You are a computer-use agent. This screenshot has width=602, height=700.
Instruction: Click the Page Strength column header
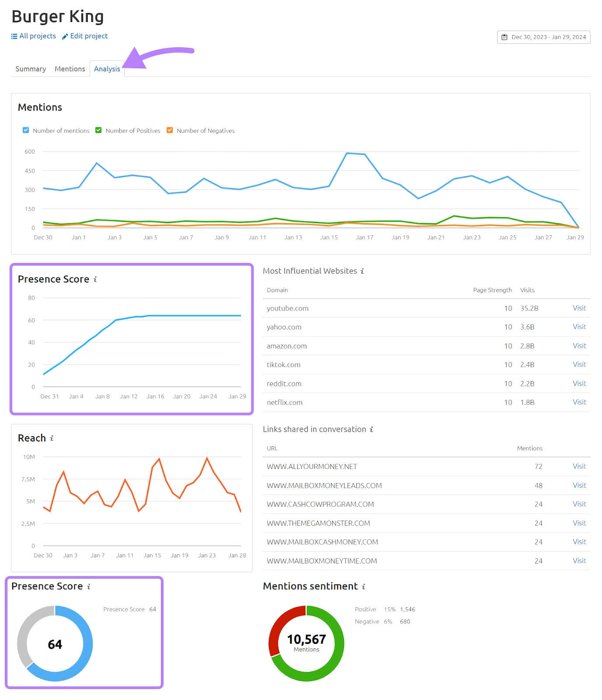[492, 290]
